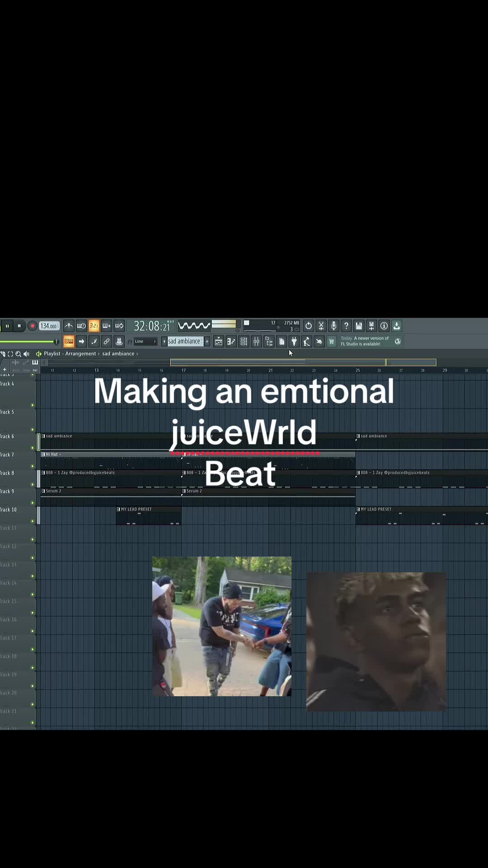488x868 pixels.
Task: Select sad ambiance breadcrumb in playlist title
Action: 118,354
